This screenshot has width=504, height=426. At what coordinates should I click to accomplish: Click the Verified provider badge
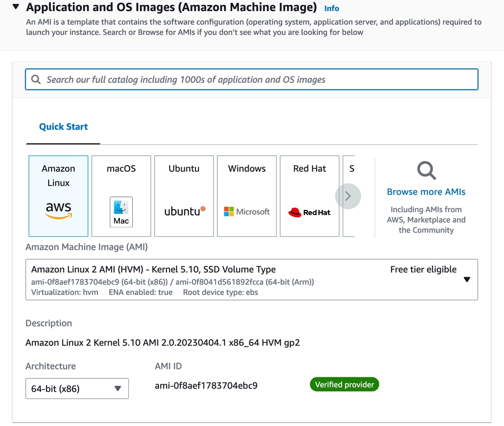(344, 385)
